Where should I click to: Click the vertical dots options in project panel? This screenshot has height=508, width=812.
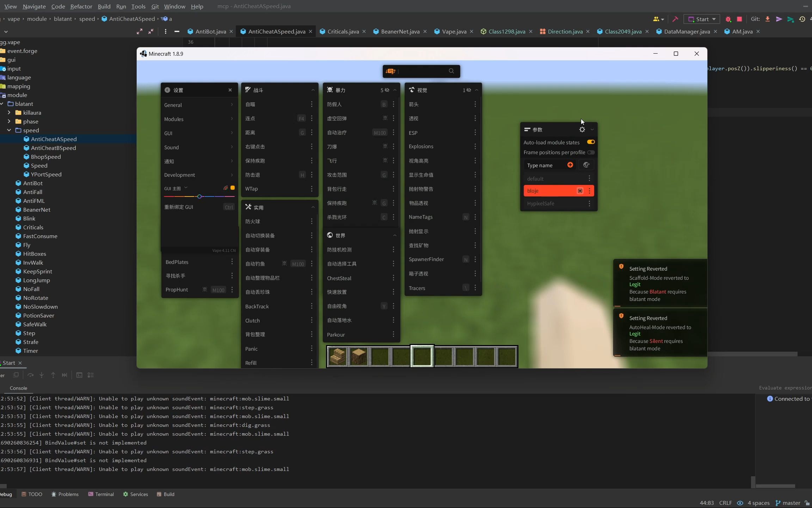click(165, 31)
